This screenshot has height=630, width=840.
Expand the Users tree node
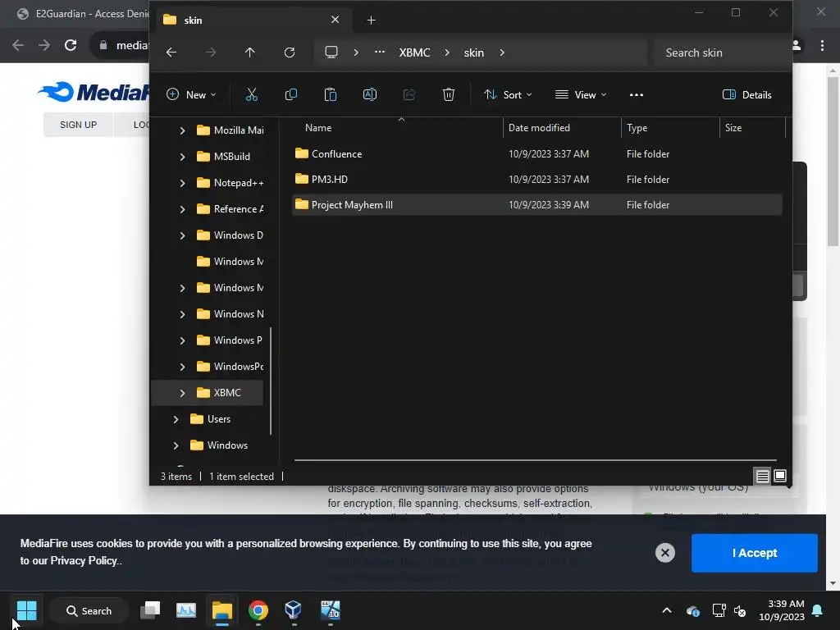176,419
